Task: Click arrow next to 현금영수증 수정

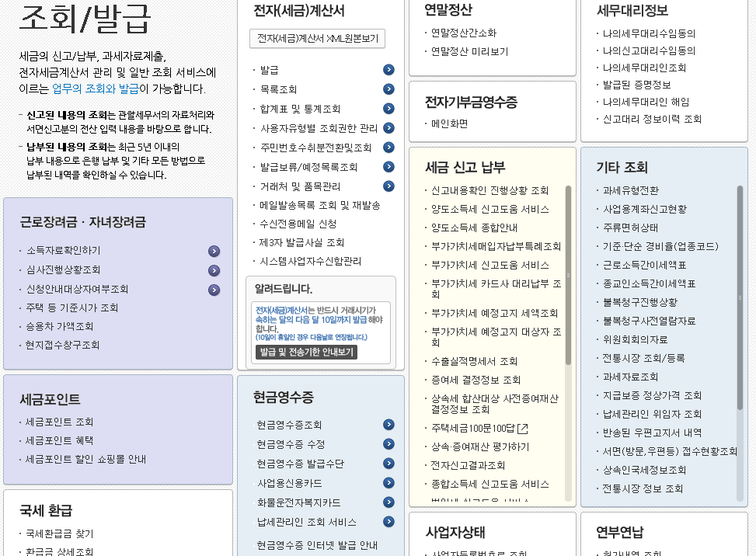Action: tap(388, 443)
